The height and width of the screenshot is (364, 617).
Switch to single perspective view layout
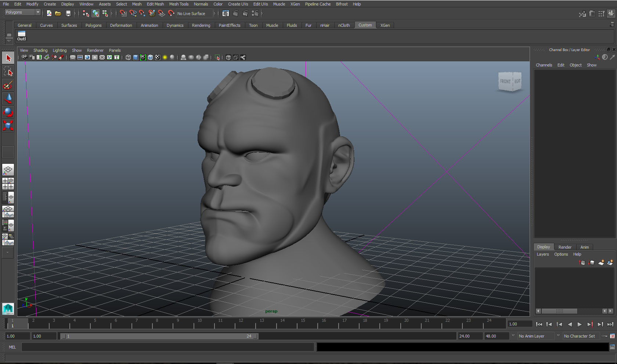8,170
